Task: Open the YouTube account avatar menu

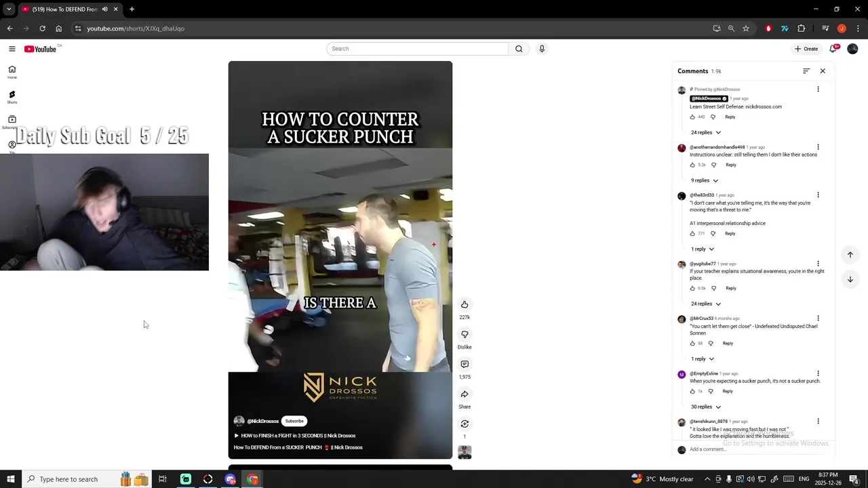Action: 852,49
